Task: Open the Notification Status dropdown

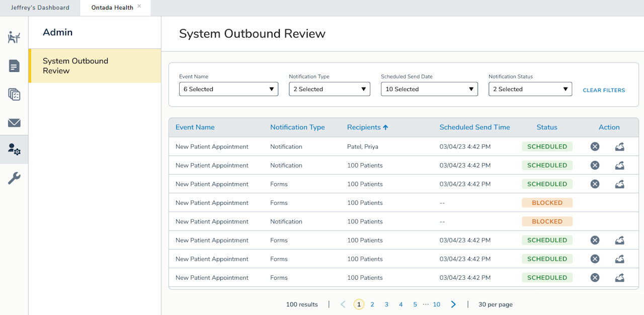Action: coord(530,89)
